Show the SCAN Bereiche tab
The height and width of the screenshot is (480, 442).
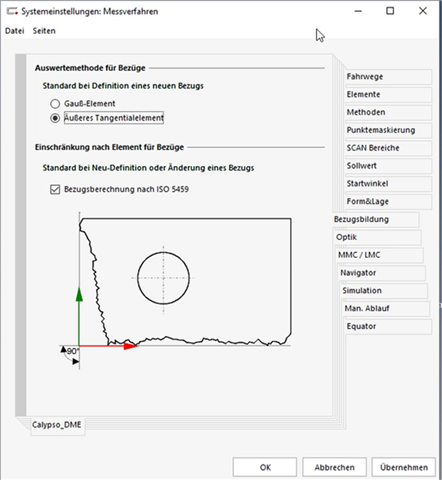388,148
